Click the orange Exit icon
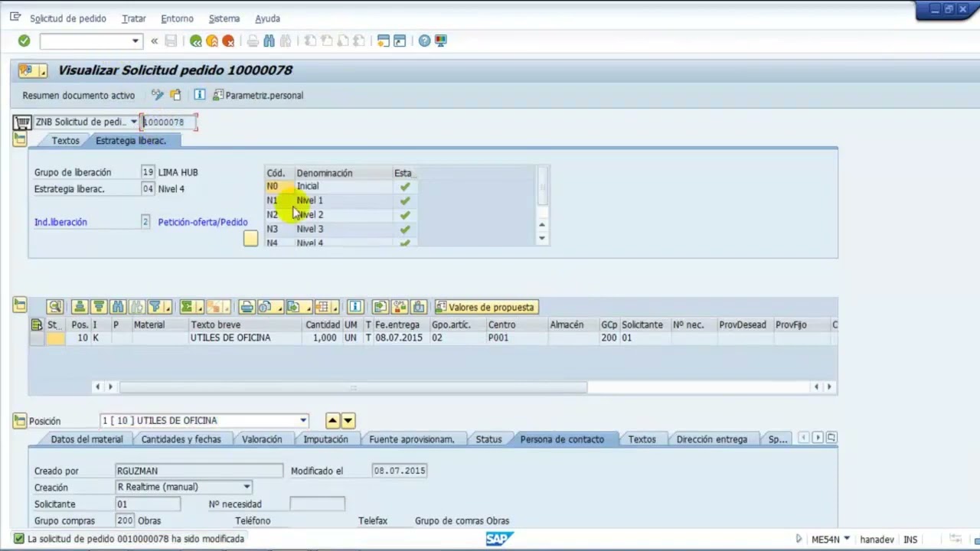 (212, 41)
